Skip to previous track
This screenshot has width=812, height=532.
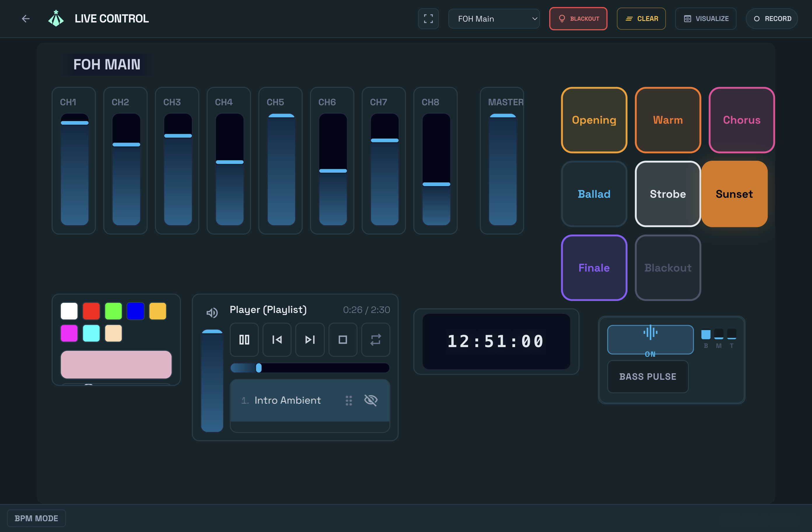[277, 339]
